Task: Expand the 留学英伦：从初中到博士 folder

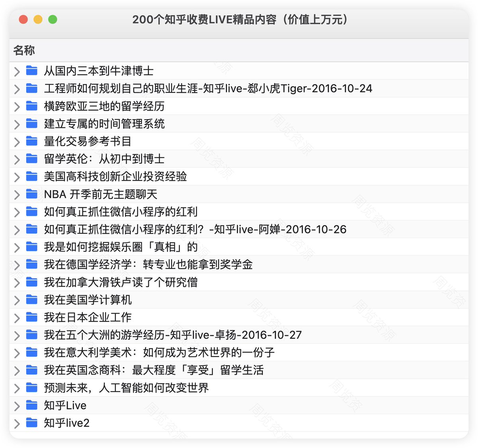Action: [17, 160]
